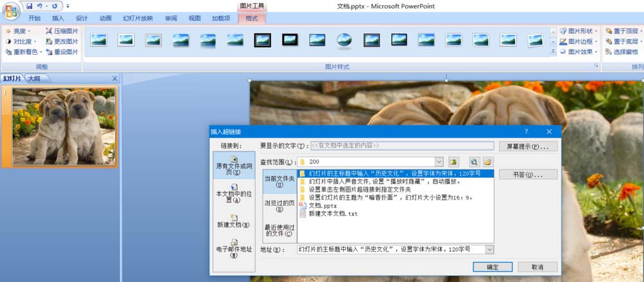Select the 浏览过的页 view tab

click(x=279, y=206)
